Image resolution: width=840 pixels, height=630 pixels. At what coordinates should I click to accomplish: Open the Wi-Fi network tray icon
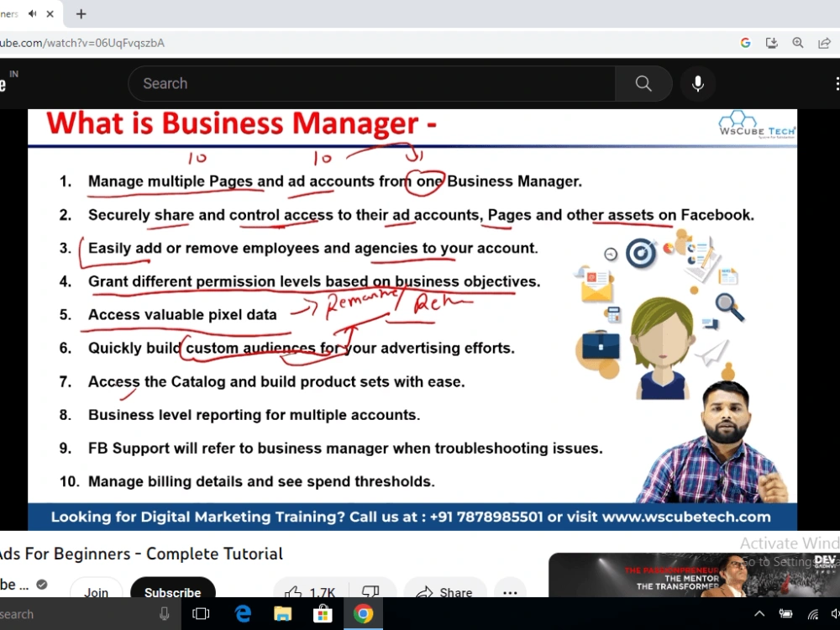point(813,614)
